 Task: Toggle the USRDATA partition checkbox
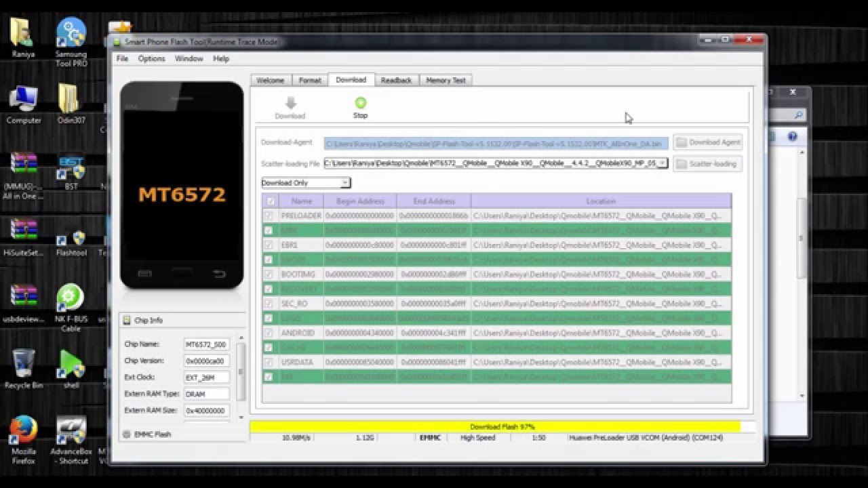[269, 362]
